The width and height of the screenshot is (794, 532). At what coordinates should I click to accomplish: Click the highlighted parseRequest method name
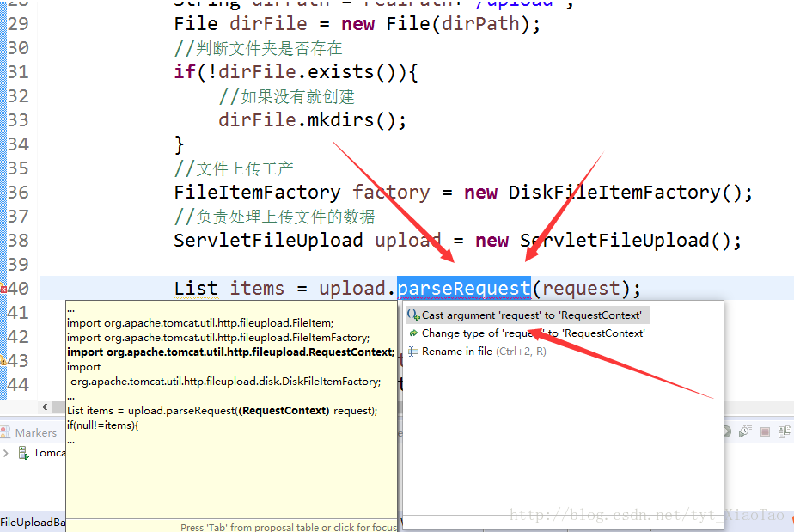coord(464,288)
